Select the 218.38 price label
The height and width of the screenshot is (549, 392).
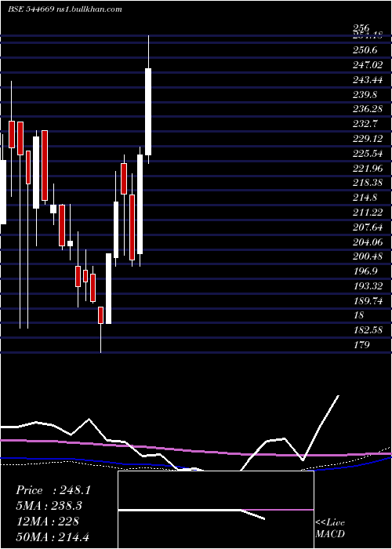(x=368, y=183)
